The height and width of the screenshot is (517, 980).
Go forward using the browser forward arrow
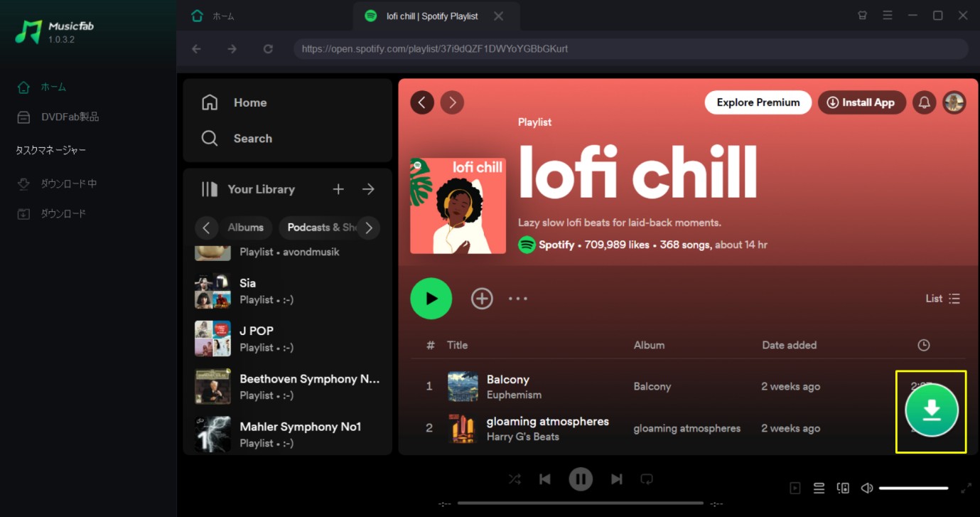tap(232, 48)
